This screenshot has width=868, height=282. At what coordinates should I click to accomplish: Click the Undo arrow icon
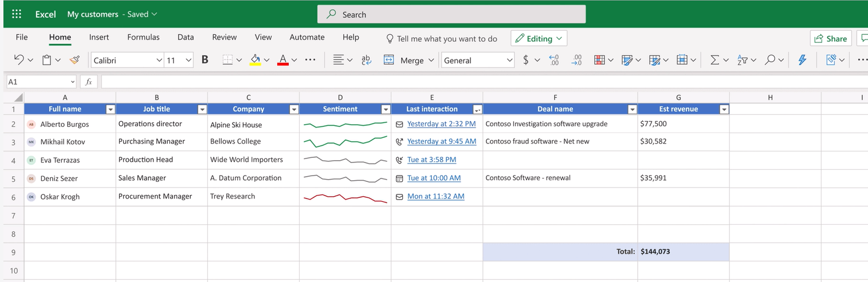pyautogui.click(x=19, y=60)
